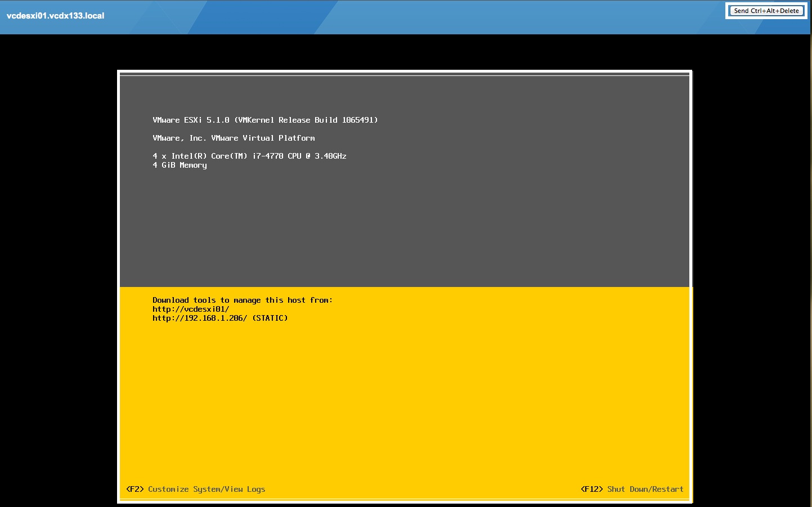Select Customize System/View Logs option
Viewport: 812px width, 507px height.
[207, 489]
